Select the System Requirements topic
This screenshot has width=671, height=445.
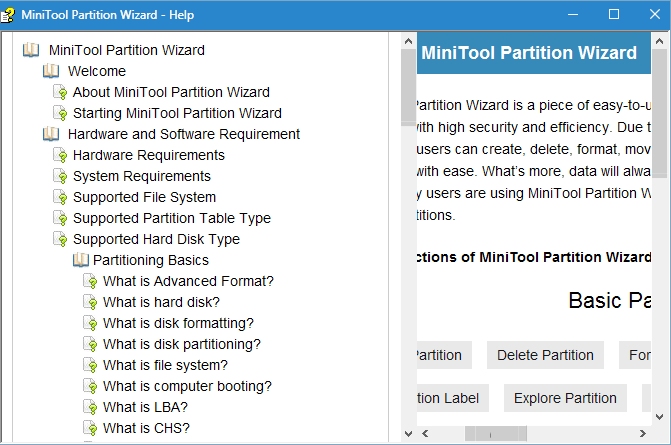[x=141, y=176]
